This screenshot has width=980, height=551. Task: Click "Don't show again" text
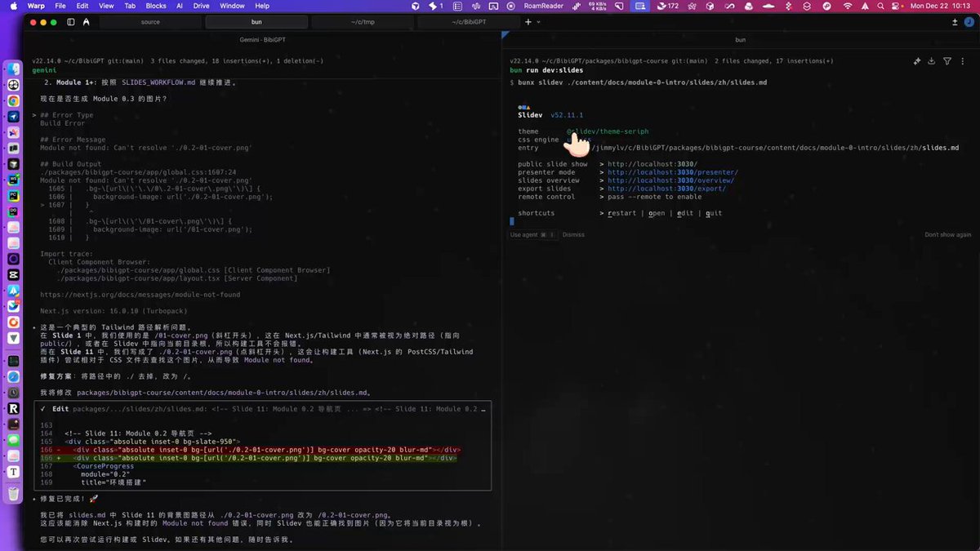tap(948, 235)
